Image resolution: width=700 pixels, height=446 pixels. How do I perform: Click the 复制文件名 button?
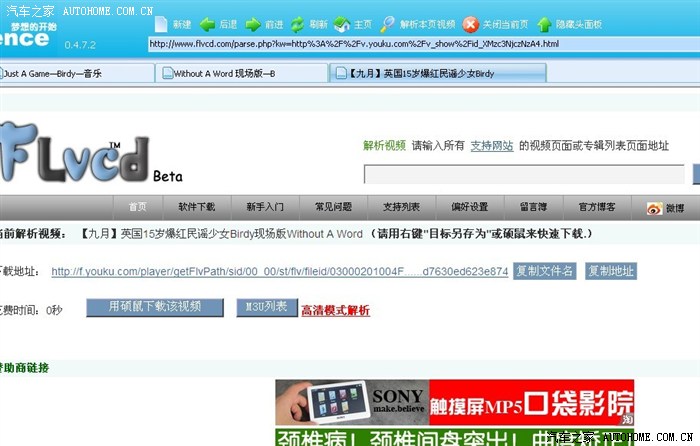[545, 271]
